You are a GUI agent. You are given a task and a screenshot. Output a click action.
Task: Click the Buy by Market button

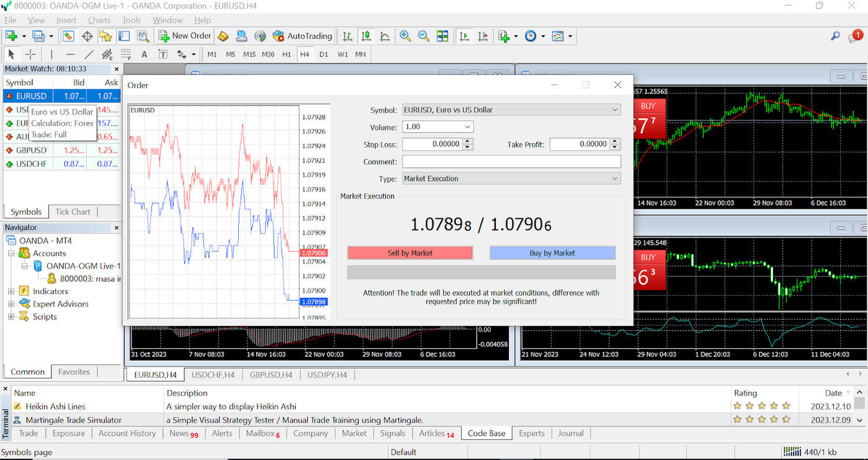[x=552, y=253]
